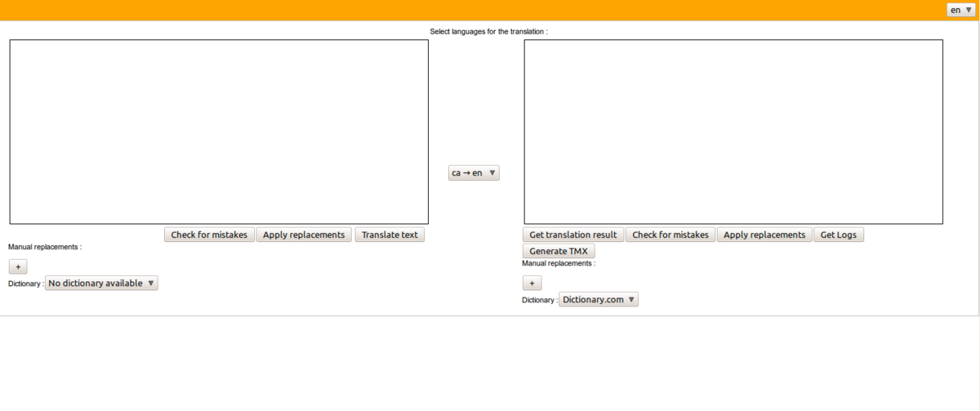Click the Get translation result button
The height and width of the screenshot is (411, 980).
pos(573,235)
